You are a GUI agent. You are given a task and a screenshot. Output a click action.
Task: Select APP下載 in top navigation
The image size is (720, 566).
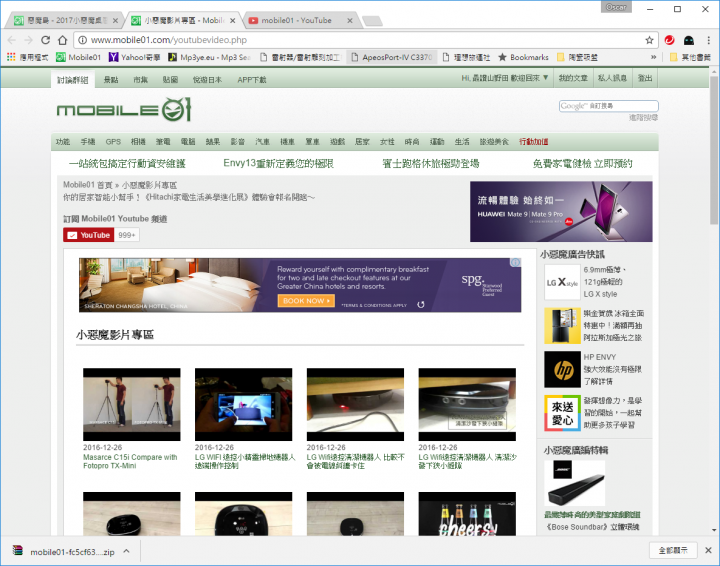click(252, 79)
